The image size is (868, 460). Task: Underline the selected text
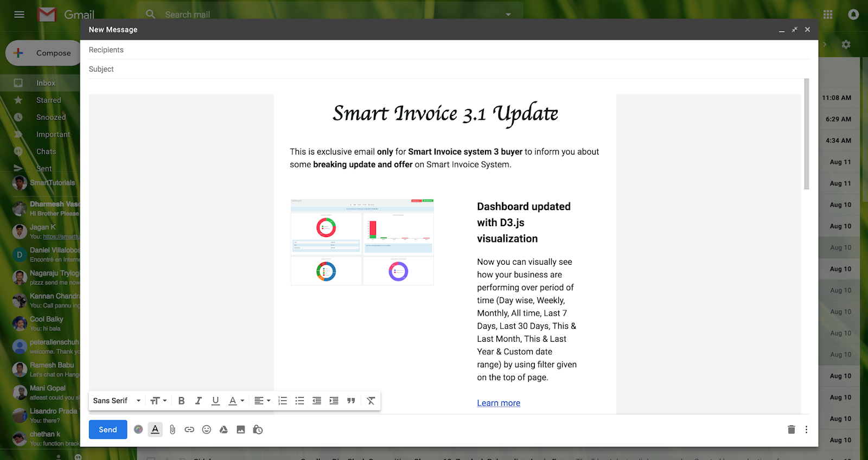215,401
